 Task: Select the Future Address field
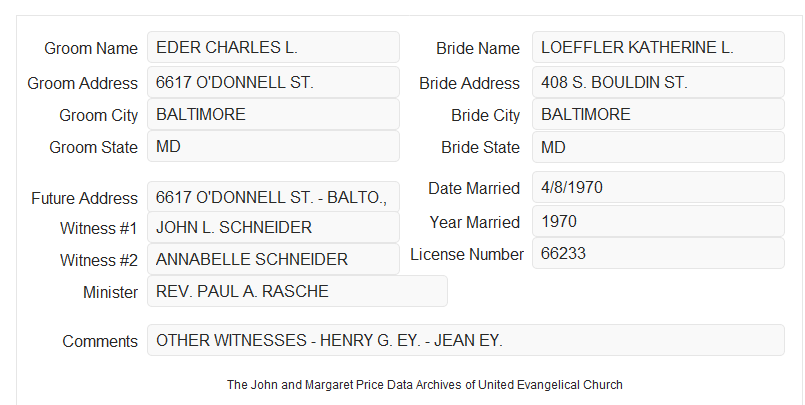tap(273, 197)
